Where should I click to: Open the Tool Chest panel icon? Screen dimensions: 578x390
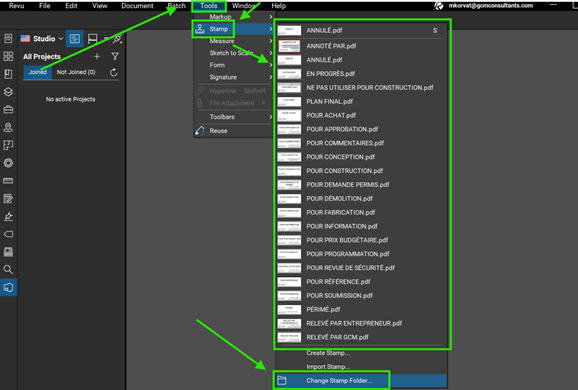[8, 109]
